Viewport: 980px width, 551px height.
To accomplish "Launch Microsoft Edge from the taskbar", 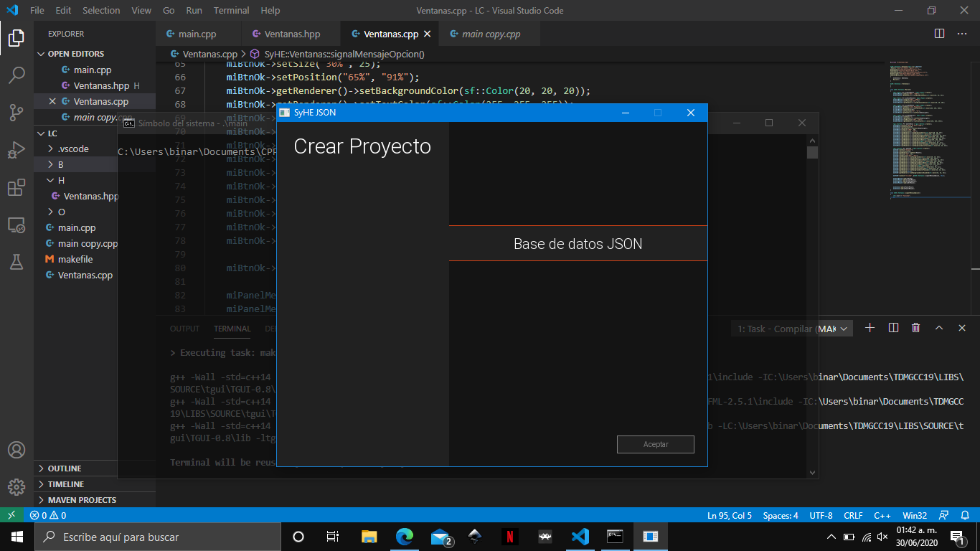I will point(405,536).
